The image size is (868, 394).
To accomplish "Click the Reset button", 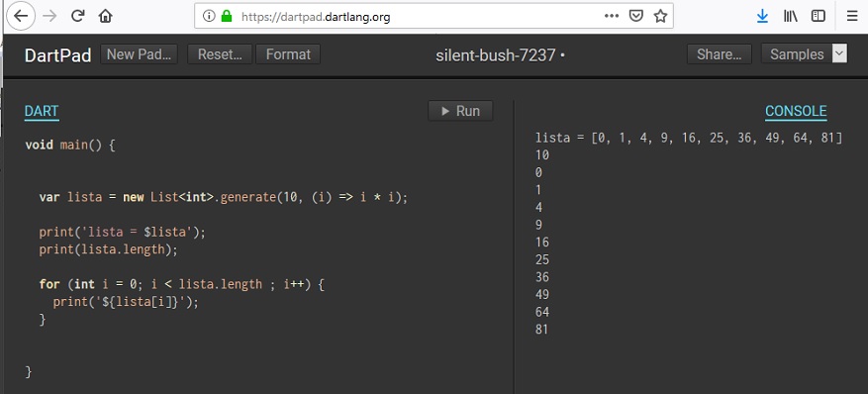I will click(220, 54).
